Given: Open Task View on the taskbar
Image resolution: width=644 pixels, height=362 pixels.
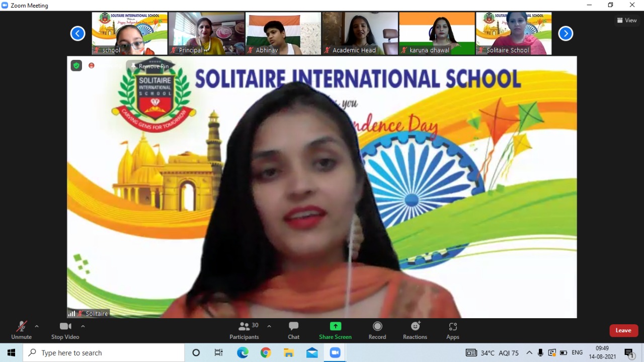Looking at the screenshot, I should [x=219, y=353].
